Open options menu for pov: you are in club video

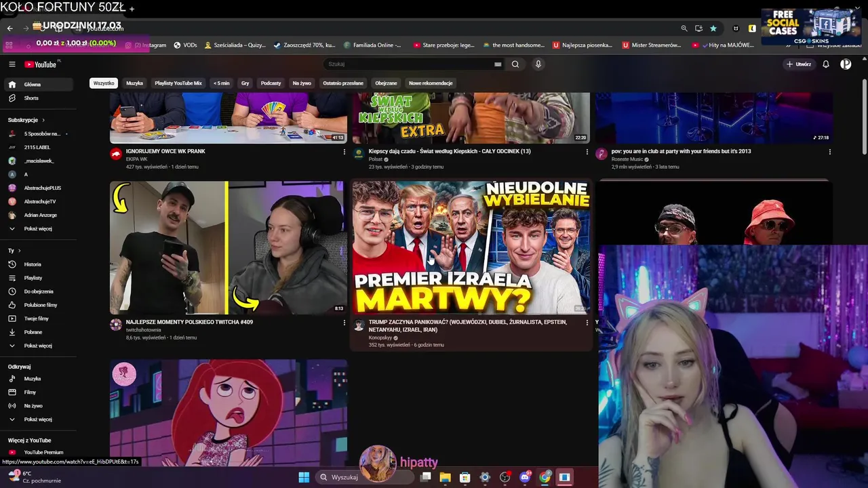830,152
